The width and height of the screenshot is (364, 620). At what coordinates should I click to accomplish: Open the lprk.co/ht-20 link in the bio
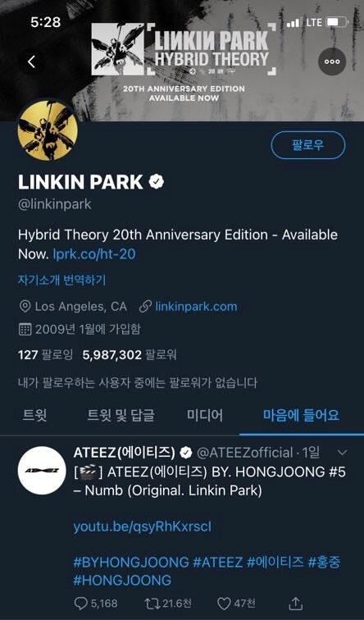[94, 254]
